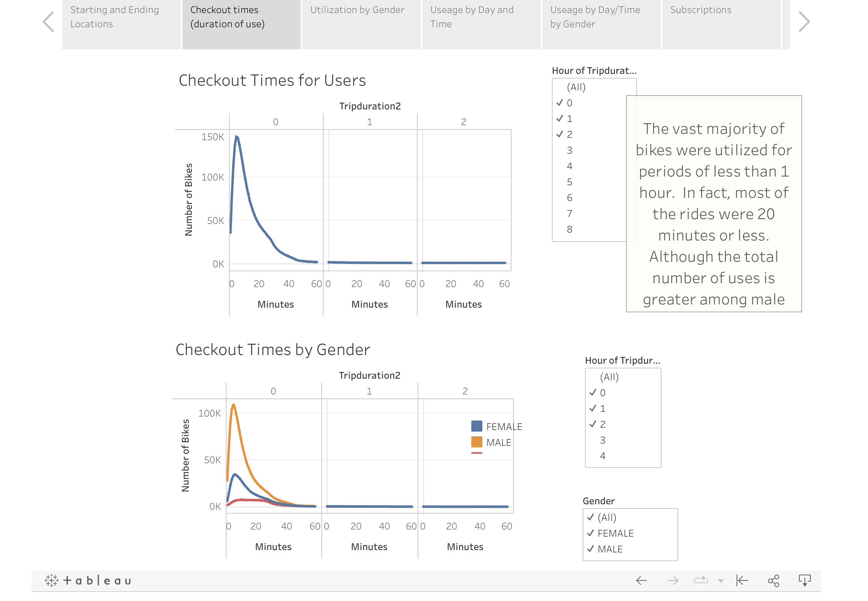Click the Replay animation icon

(701, 580)
